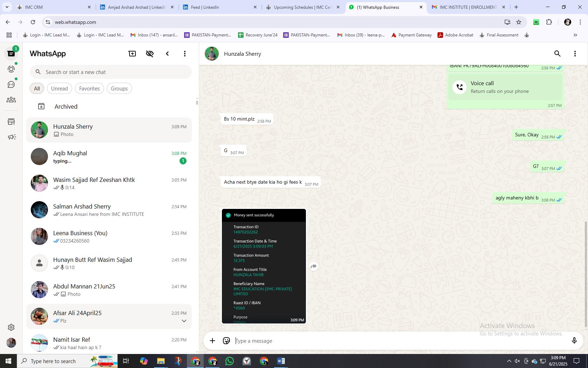Open Google apps grid in bookmarks bar

(9, 35)
